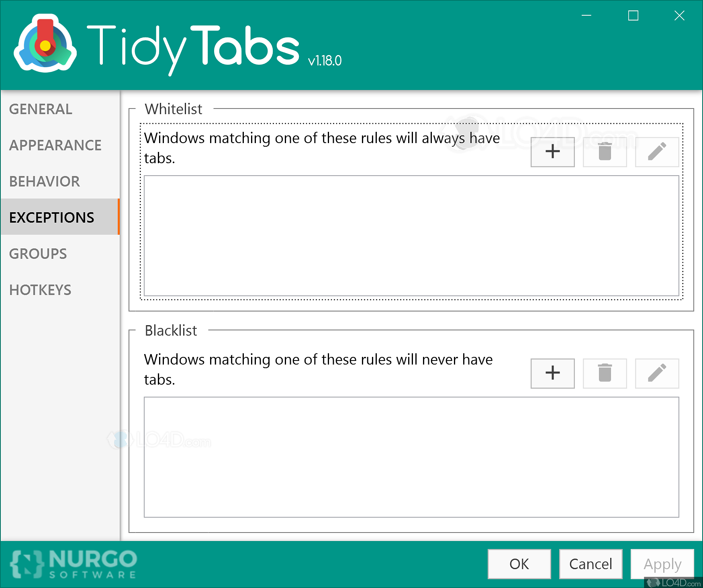Screen dimensions: 703x588
Task: Add a new Blacklist rule
Action: point(552,373)
